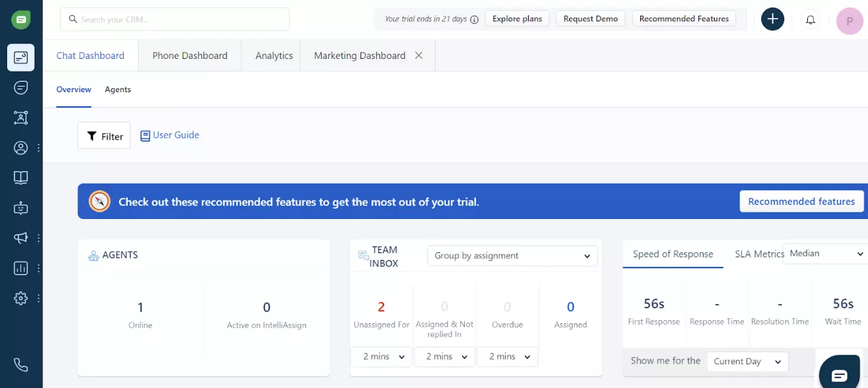
Task: Switch to the Phone Dashboard tab
Action: coord(189,56)
